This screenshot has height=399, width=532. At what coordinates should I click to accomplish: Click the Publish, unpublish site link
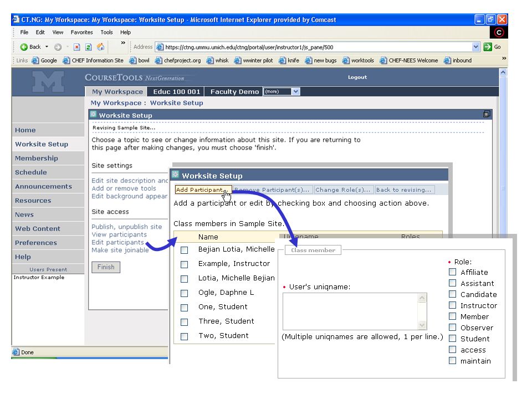tap(126, 227)
